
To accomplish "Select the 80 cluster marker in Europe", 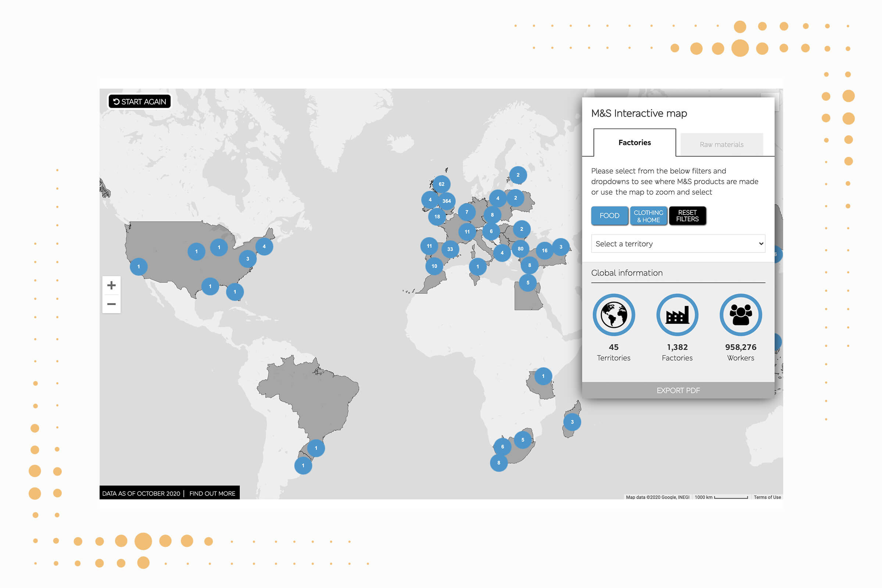I will point(520,249).
